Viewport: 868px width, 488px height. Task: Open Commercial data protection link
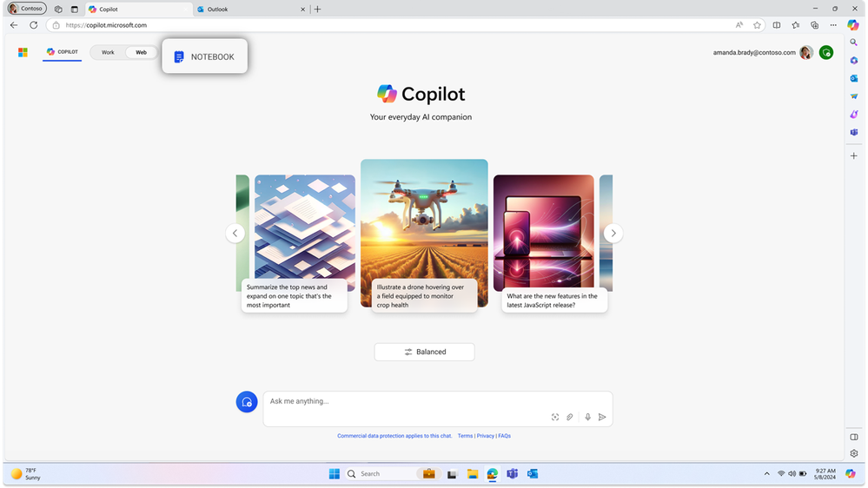394,436
